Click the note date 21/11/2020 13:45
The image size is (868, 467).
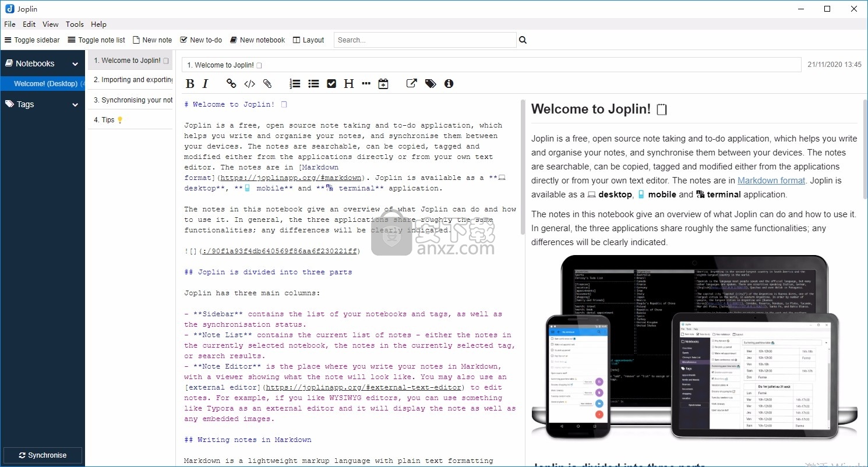point(834,65)
